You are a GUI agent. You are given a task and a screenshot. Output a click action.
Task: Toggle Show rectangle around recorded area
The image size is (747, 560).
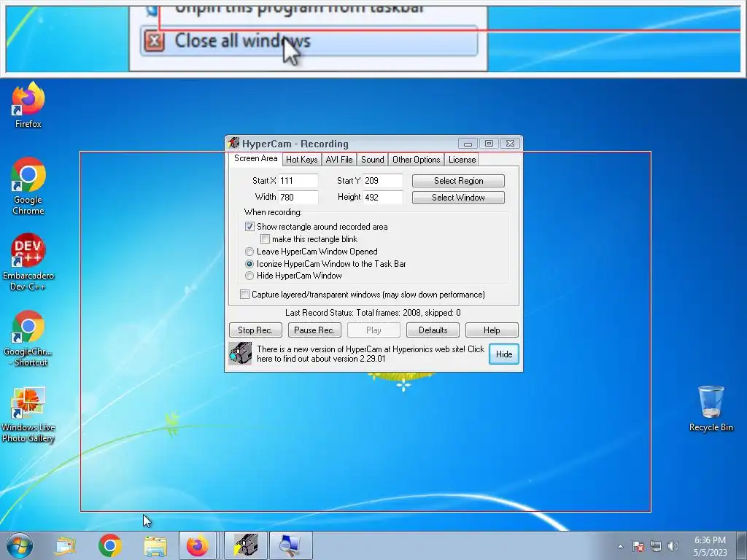(x=249, y=227)
